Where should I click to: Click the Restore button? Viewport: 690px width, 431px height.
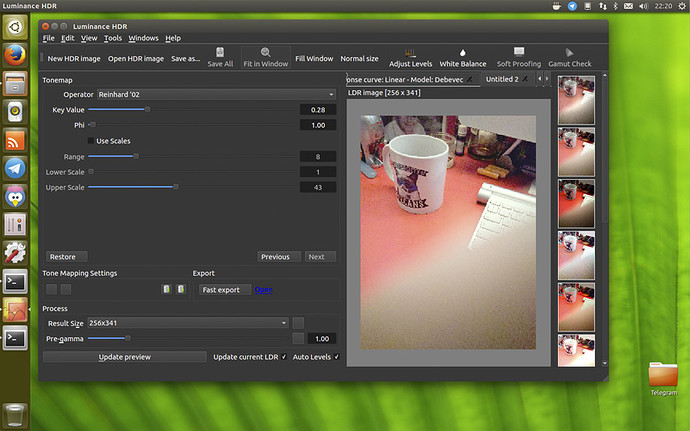66,257
